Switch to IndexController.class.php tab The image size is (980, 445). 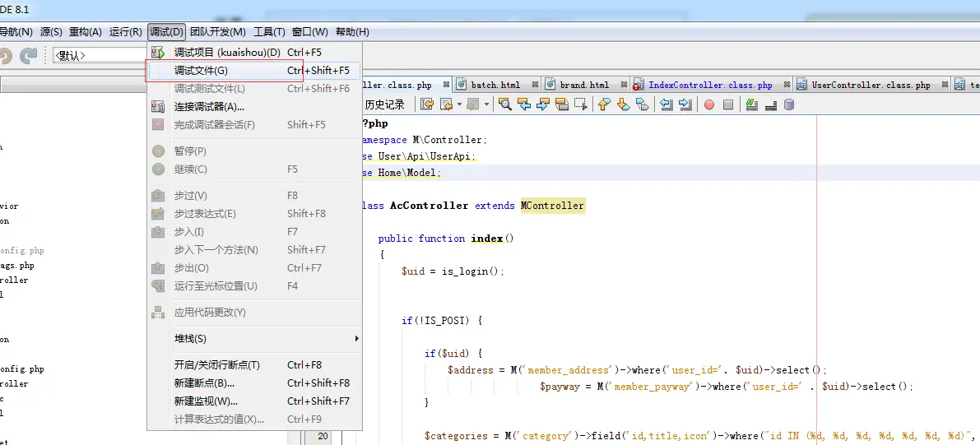pyautogui.click(x=709, y=85)
